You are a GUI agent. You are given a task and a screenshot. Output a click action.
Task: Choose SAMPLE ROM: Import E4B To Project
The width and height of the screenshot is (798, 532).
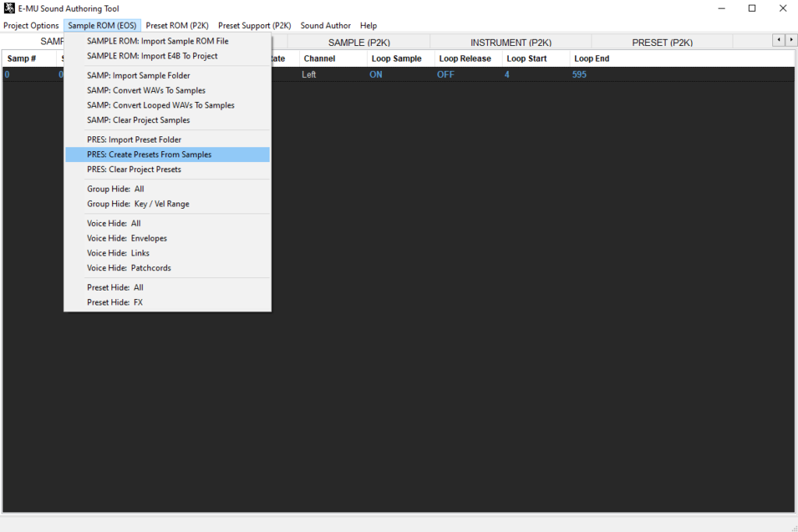(x=168, y=56)
